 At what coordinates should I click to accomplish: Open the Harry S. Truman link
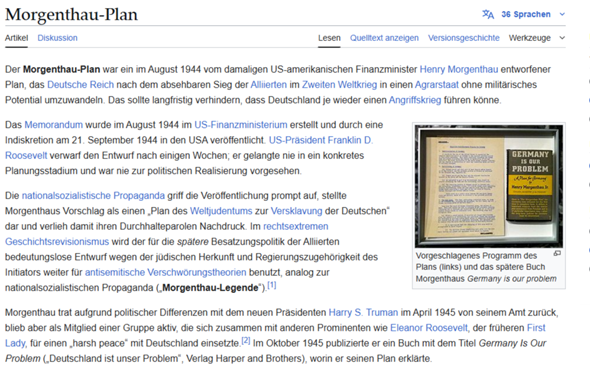pyautogui.click(x=363, y=313)
